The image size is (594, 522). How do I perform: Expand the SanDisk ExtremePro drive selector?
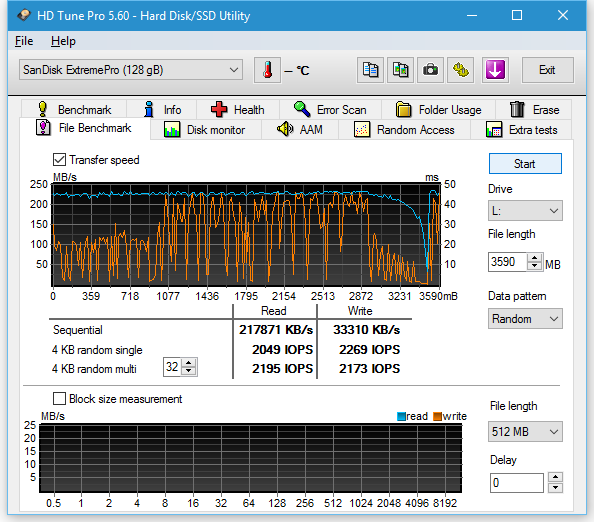[x=131, y=70]
